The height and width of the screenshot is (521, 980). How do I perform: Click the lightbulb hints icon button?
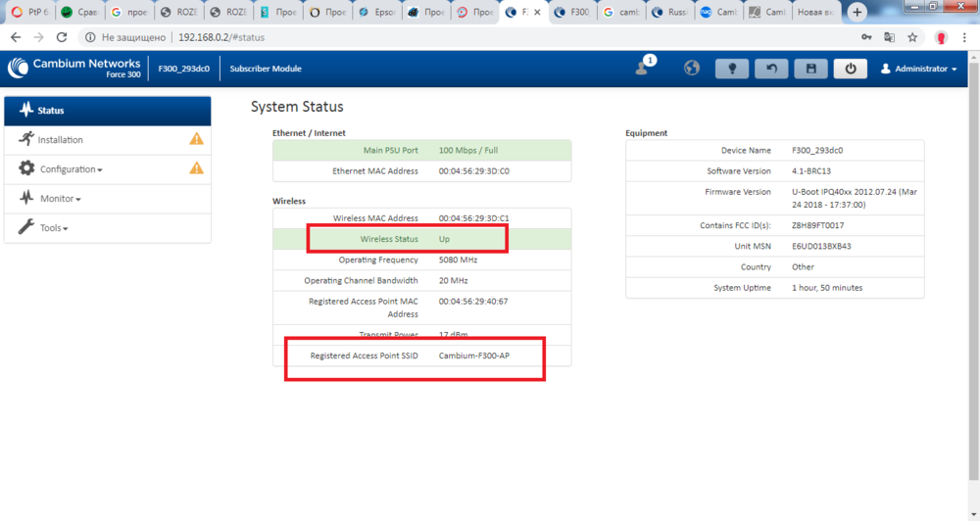coord(732,69)
